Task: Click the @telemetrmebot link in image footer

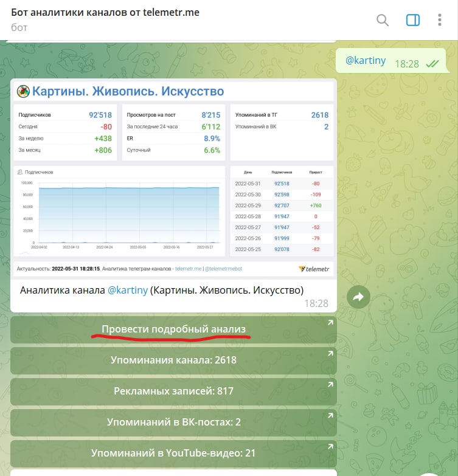Action: tap(223, 269)
